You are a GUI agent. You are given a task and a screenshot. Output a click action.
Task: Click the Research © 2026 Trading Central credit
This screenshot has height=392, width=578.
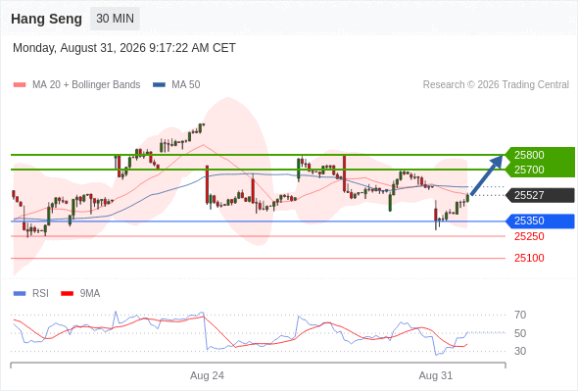click(496, 85)
